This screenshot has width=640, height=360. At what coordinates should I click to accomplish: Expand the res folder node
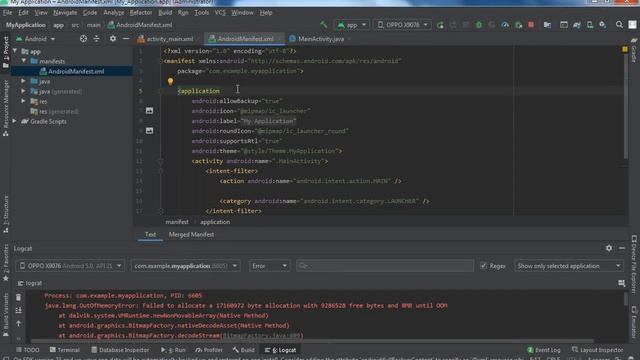24,101
